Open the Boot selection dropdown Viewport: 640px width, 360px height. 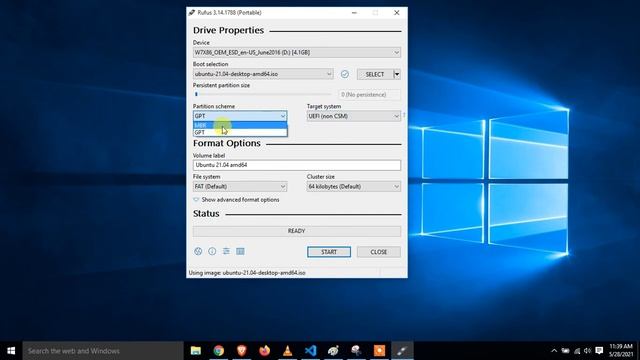263,74
